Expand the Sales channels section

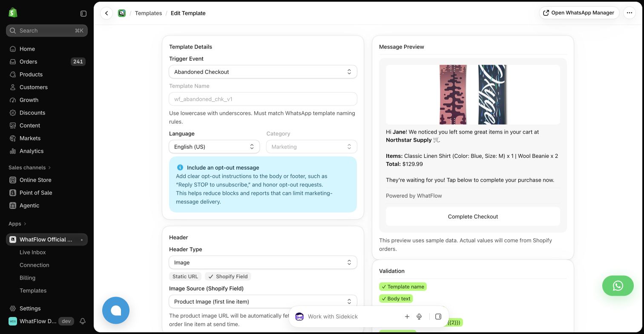[29, 168]
